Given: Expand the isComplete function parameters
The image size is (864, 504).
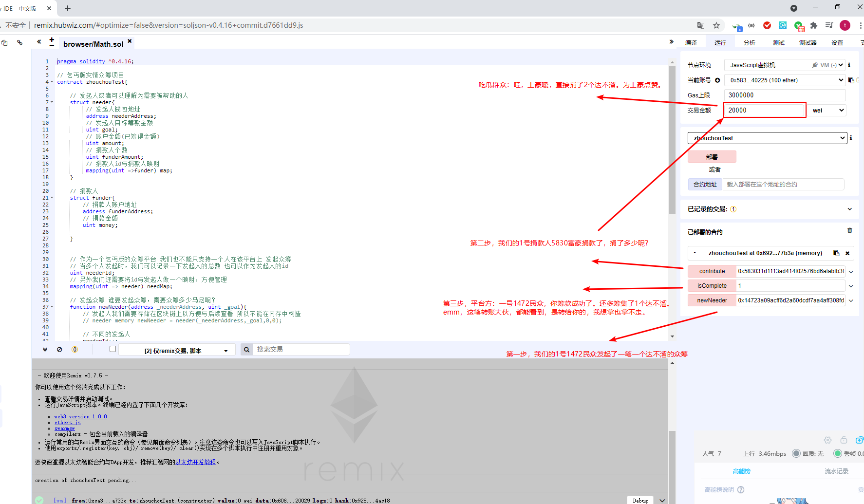Looking at the screenshot, I should click(851, 286).
